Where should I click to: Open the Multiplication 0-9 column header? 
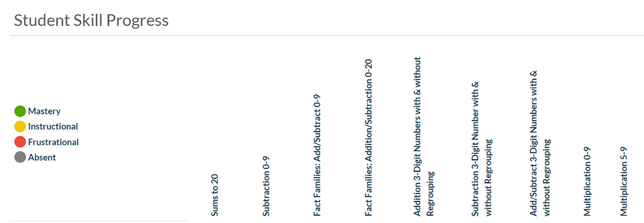pos(587,181)
